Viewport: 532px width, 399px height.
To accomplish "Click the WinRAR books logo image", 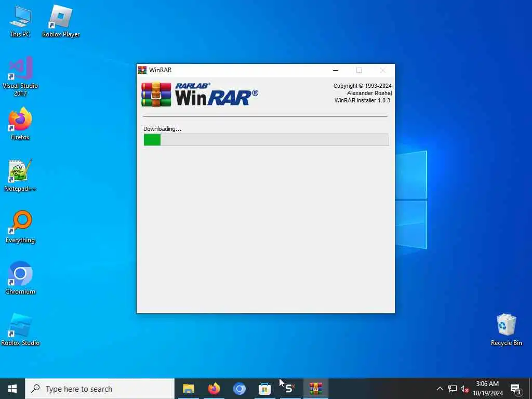I will pos(156,95).
